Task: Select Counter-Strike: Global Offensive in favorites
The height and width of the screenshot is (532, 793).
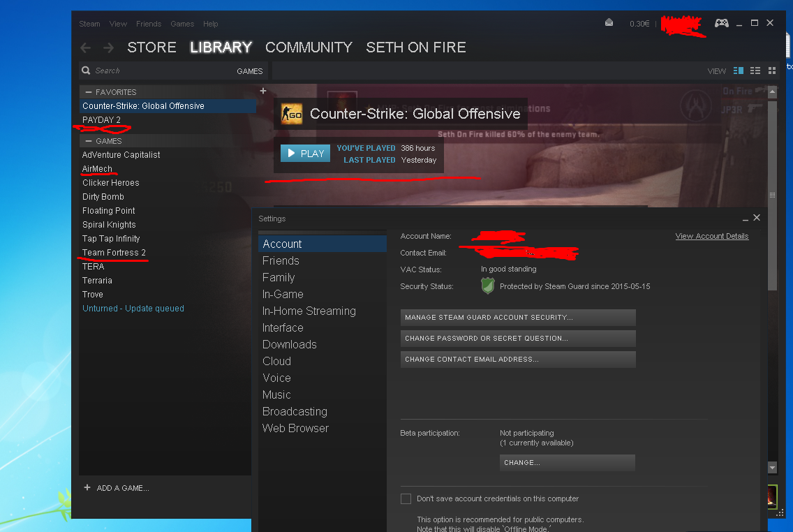Action: click(x=168, y=105)
